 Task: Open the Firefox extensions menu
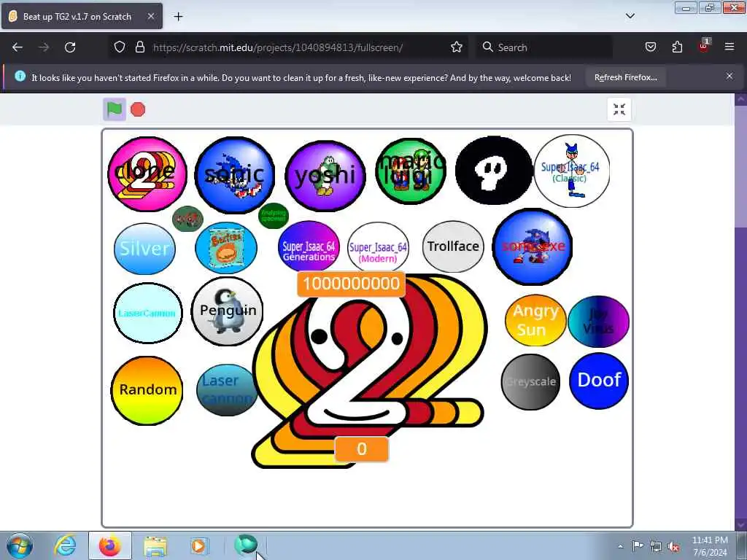pos(677,47)
